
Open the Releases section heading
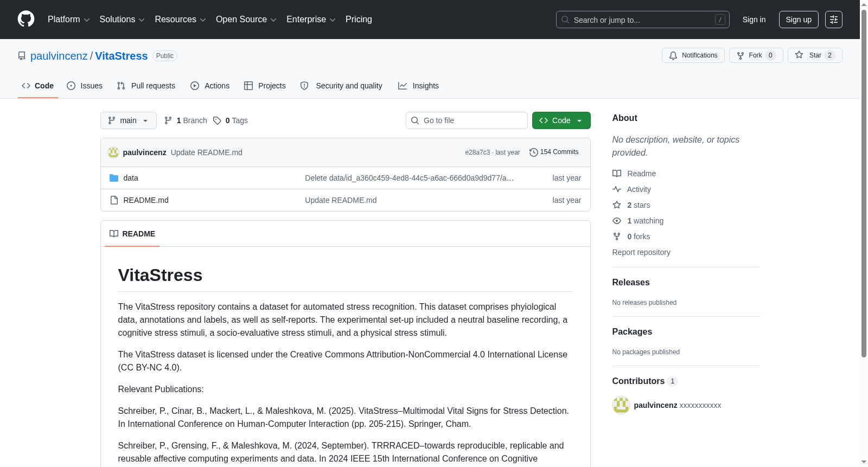(x=631, y=283)
